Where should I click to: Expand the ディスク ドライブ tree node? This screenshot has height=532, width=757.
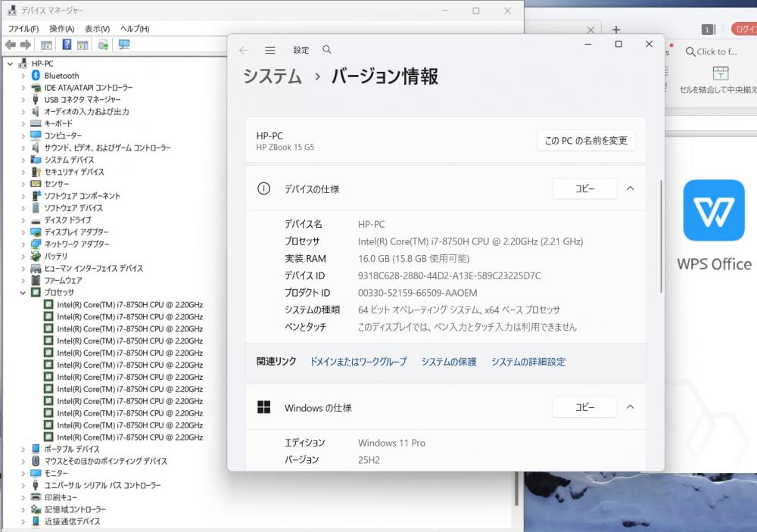(23, 220)
